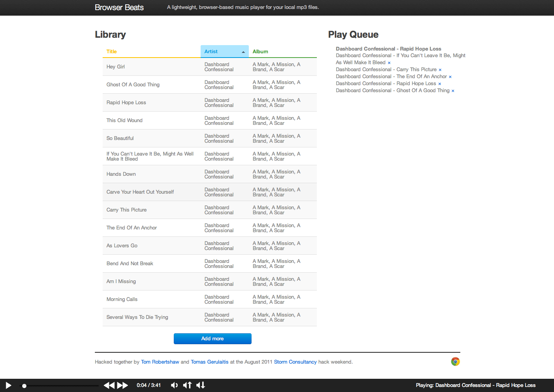Select 'Carry This Picture' in the library
This screenshot has width=554, height=392.
click(127, 210)
